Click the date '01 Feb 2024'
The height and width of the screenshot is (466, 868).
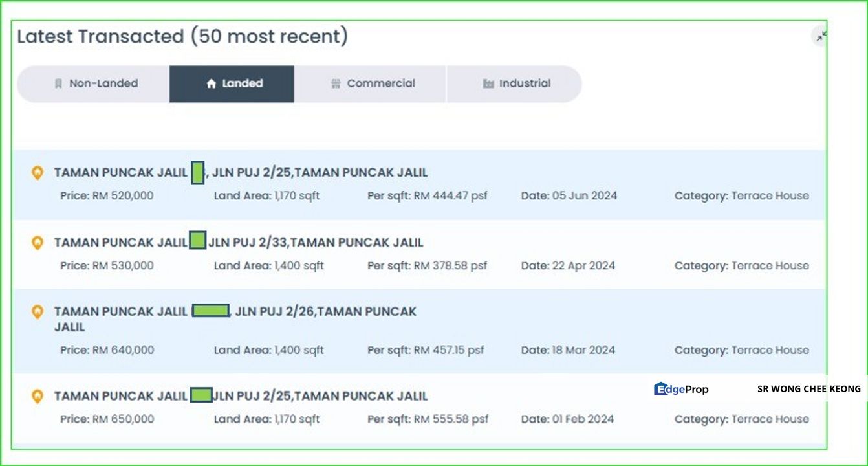[x=583, y=419]
